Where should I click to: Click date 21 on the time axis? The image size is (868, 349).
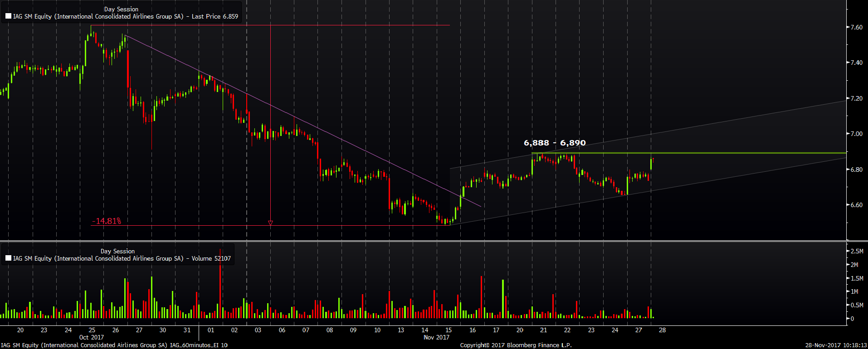click(x=544, y=330)
